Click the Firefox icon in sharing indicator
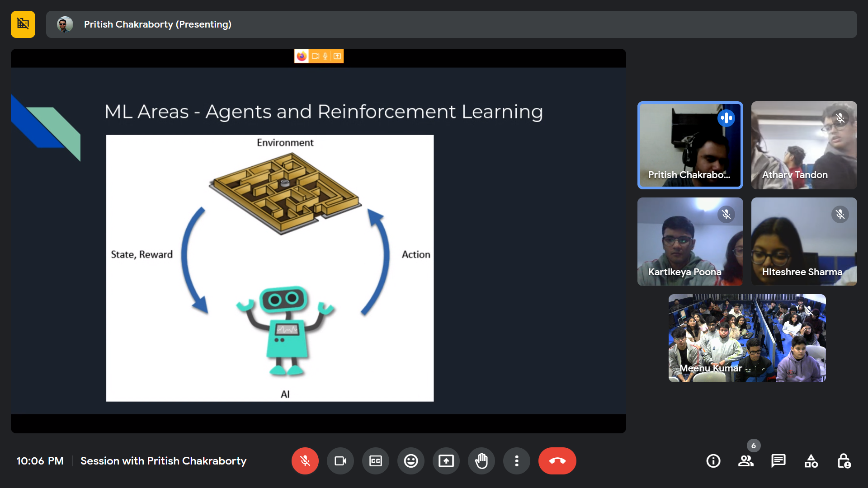 pyautogui.click(x=302, y=56)
